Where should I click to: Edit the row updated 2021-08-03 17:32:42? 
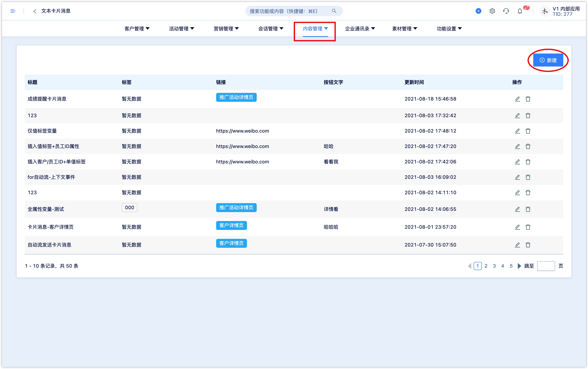517,115
